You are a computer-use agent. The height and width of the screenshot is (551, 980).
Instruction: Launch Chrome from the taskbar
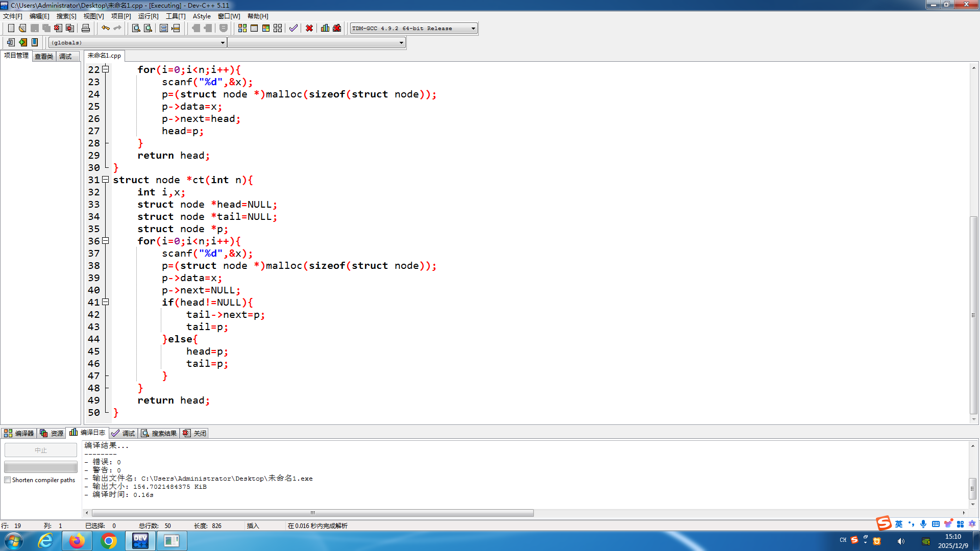108,541
